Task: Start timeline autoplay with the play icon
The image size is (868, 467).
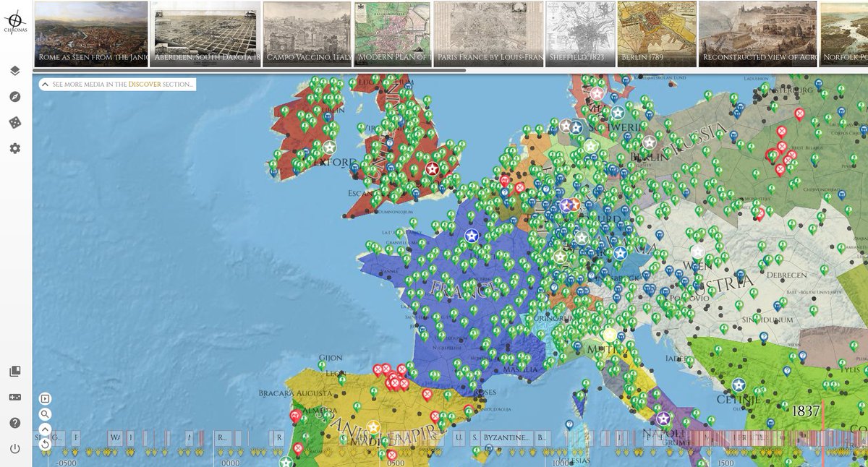Action: coord(45,398)
